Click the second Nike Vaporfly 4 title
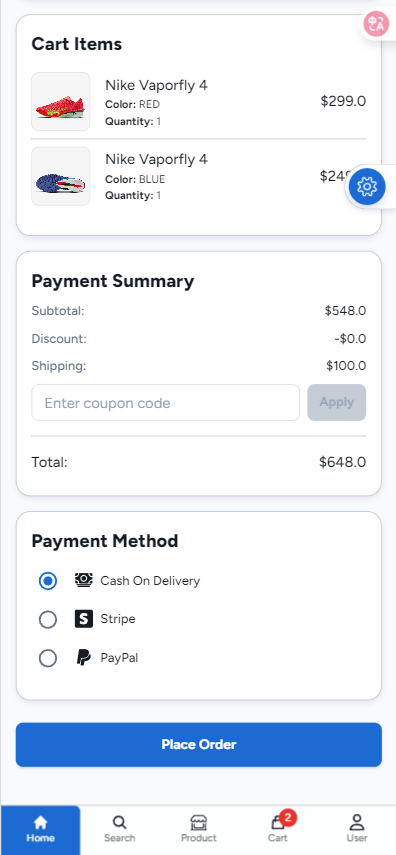This screenshot has width=396, height=855. coord(156,159)
